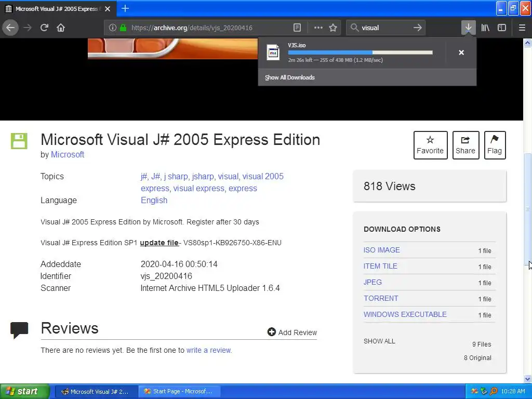Click the search box containing visual
Screen dimensions: 532x399
[x=385, y=28]
